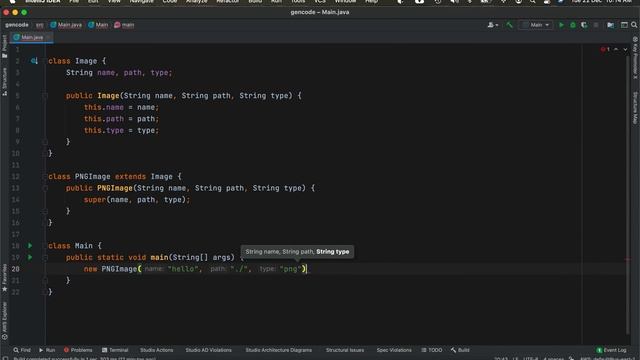640x360 pixels.
Task: Open the Analyze menu
Action: coord(197,2)
